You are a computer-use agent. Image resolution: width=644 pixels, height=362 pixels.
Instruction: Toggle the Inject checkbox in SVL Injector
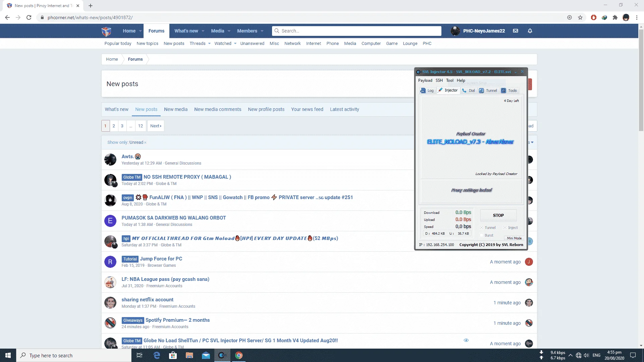tap(505, 228)
